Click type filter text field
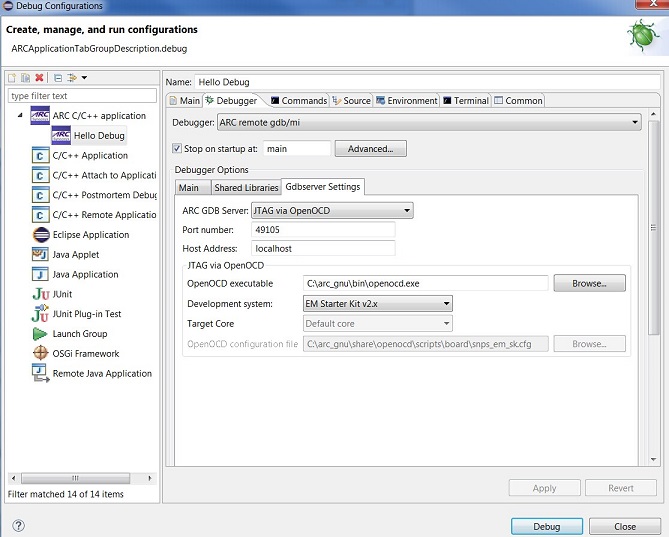Image resolution: width=669 pixels, height=537 pixels. point(82,96)
